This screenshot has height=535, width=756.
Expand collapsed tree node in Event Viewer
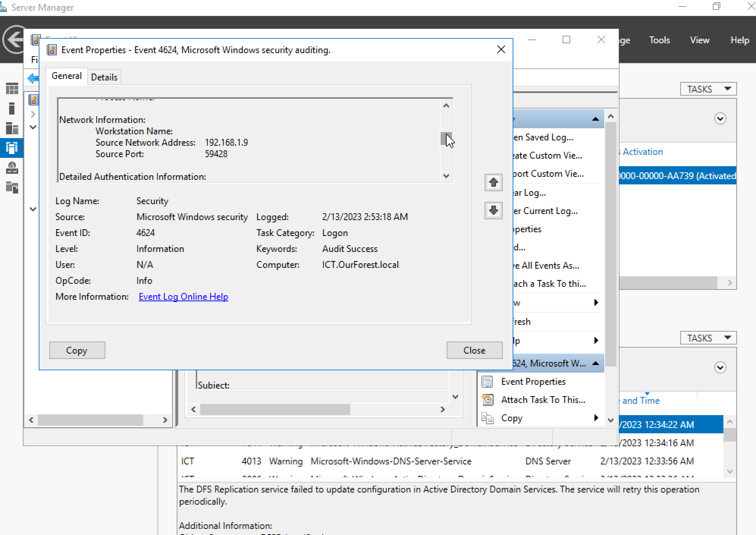pyautogui.click(x=33, y=114)
